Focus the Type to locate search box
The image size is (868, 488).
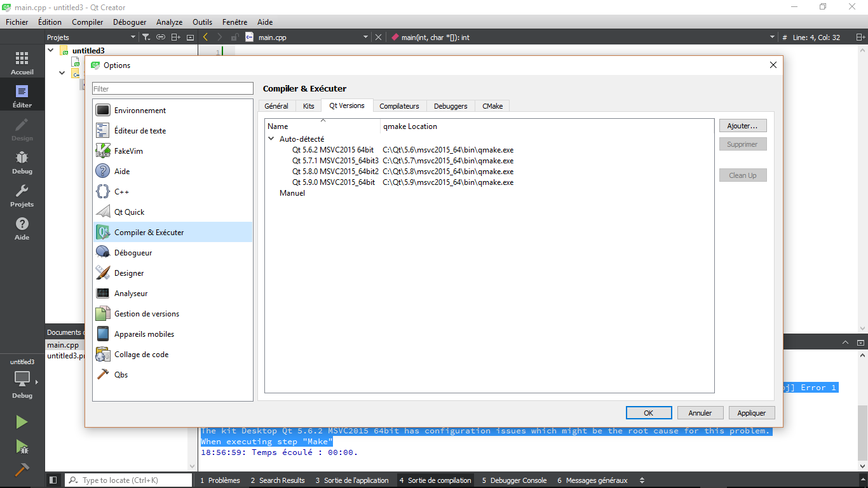pos(128,480)
